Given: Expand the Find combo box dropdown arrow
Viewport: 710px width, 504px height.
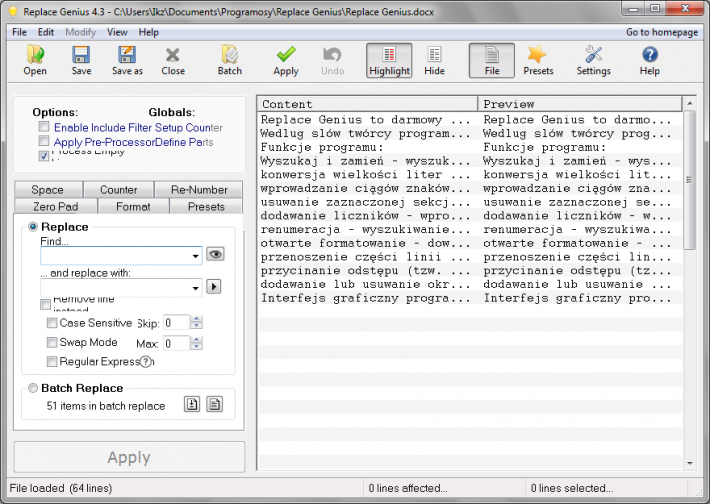Looking at the screenshot, I should point(195,256).
